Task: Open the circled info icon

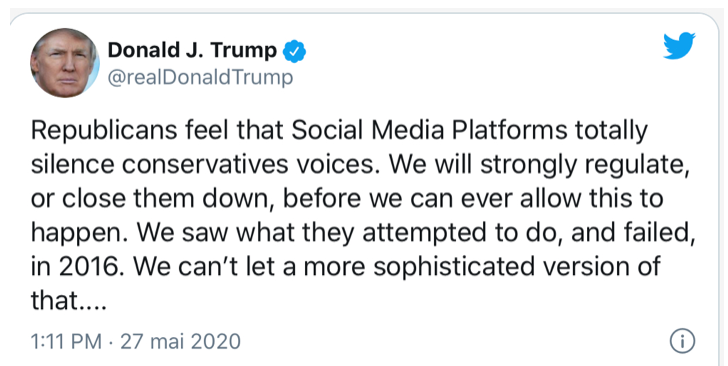Action: (x=682, y=341)
